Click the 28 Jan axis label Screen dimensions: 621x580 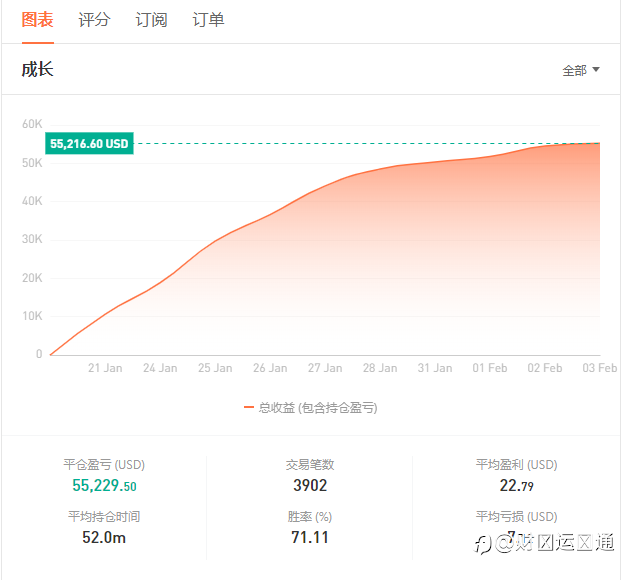[x=380, y=368]
